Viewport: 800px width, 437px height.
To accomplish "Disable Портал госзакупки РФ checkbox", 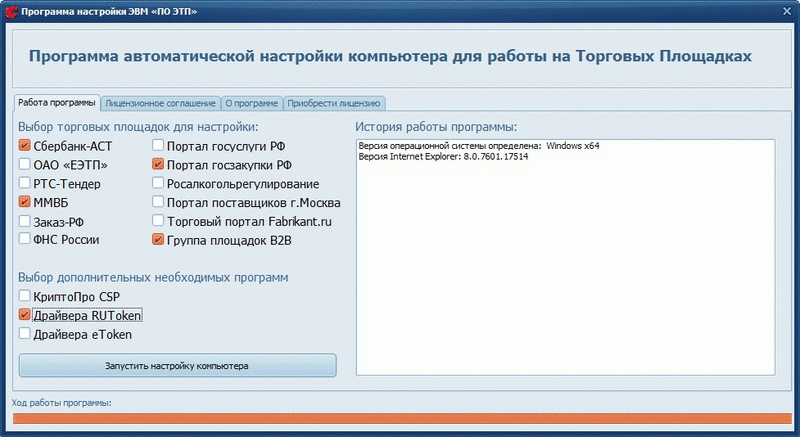I will pyautogui.click(x=158, y=164).
